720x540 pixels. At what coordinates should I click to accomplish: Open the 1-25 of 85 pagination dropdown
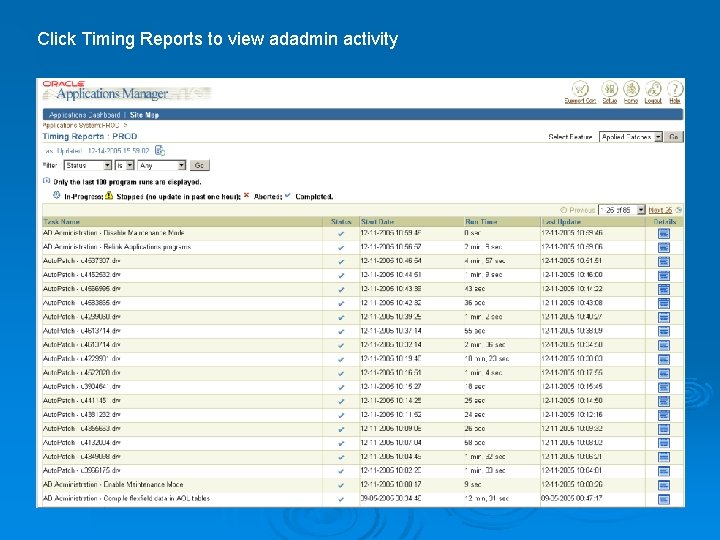click(622, 210)
